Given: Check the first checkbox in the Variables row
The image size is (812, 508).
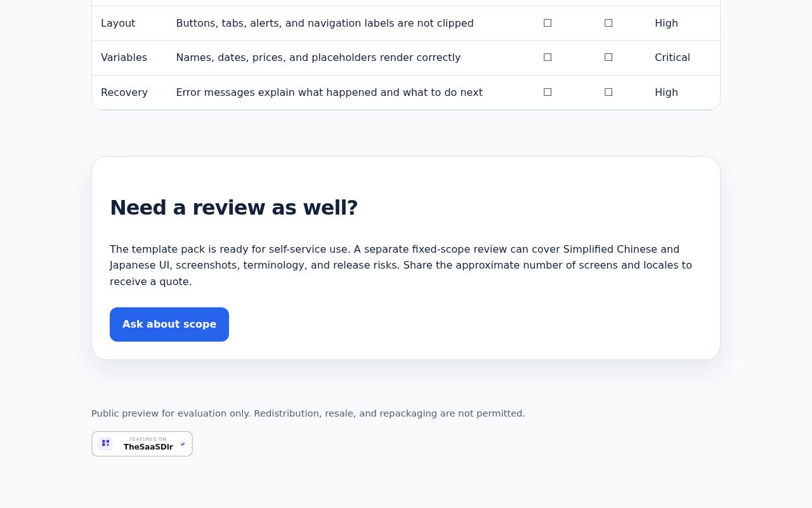Looking at the screenshot, I should point(547,57).
